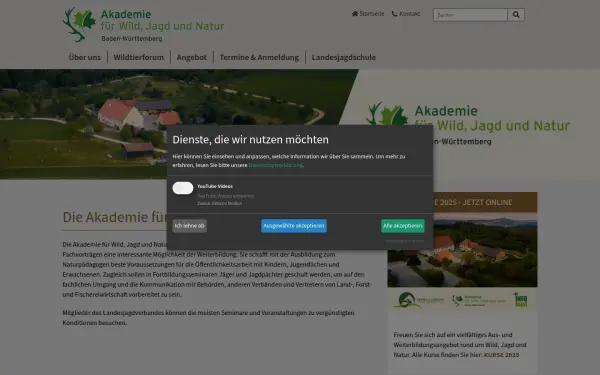Open the Landesjagdschule menu item

click(344, 57)
